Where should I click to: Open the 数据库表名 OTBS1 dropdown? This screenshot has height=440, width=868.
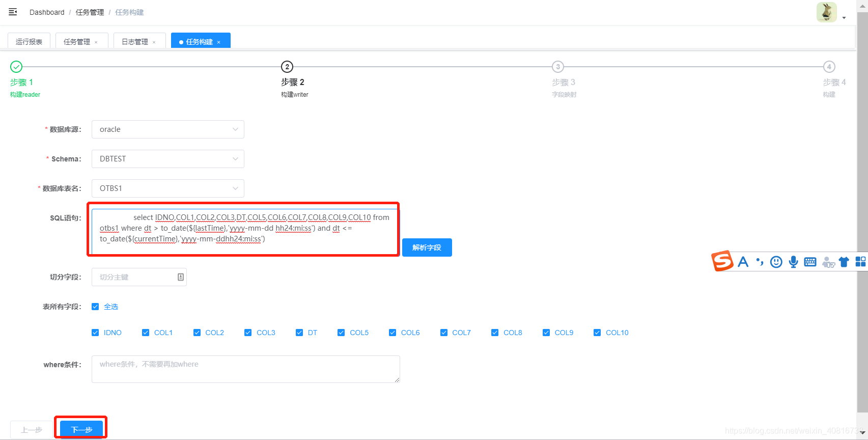click(168, 188)
